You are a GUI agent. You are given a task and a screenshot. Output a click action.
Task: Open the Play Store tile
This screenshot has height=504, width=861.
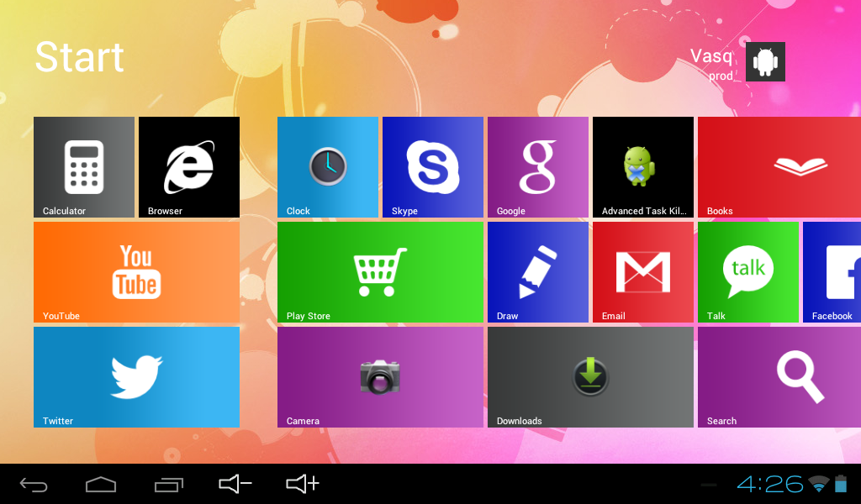click(x=380, y=272)
